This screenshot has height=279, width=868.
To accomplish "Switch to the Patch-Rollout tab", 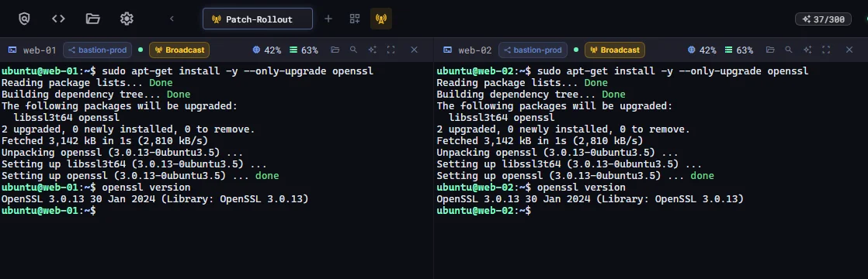I will (258, 19).
